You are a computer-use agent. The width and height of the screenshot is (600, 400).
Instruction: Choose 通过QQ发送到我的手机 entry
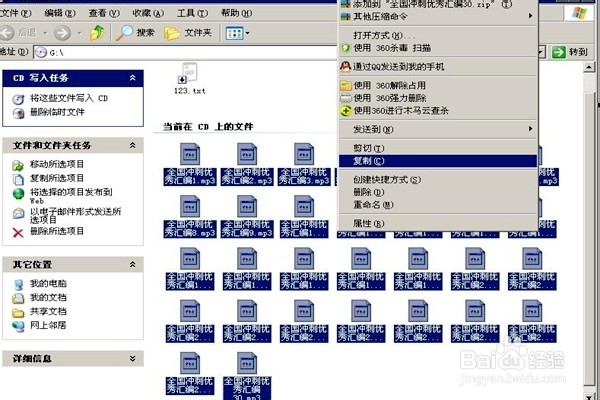tap(438, 67)
